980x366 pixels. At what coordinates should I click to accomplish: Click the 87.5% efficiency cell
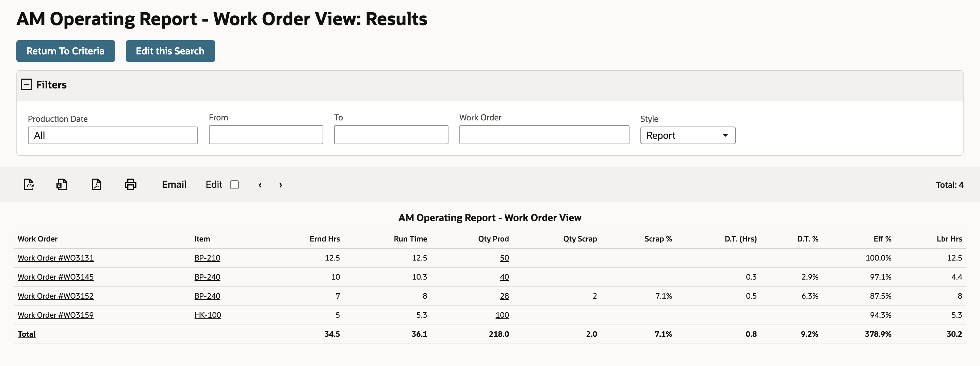tap(881, 296)
